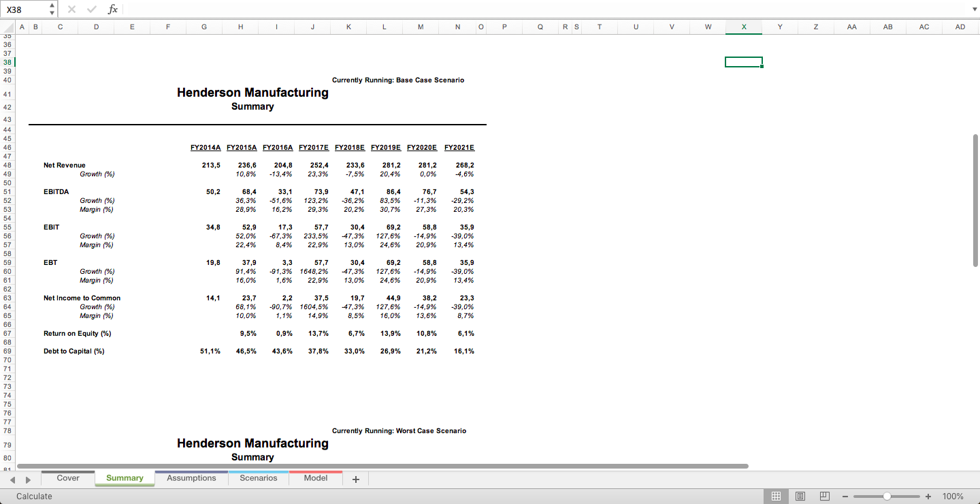The image size is (980, 504).
Task: Select column H header
Action: pyautogui.click(x=240, y=27)
